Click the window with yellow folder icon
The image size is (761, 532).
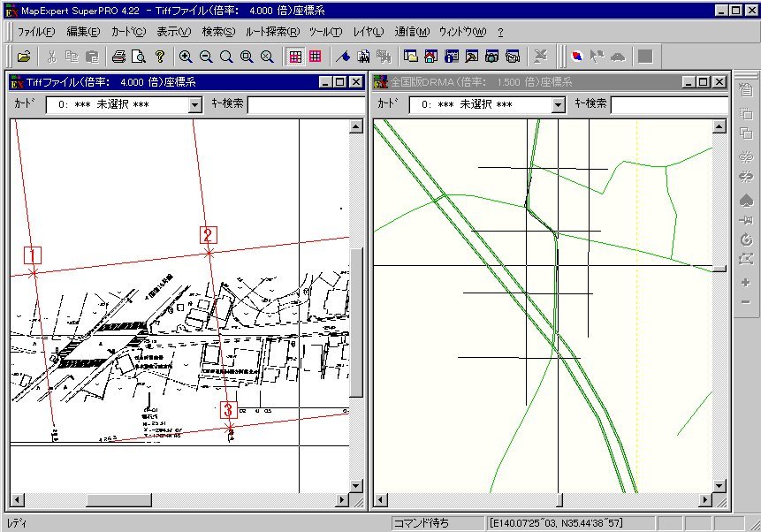point(411,57)
